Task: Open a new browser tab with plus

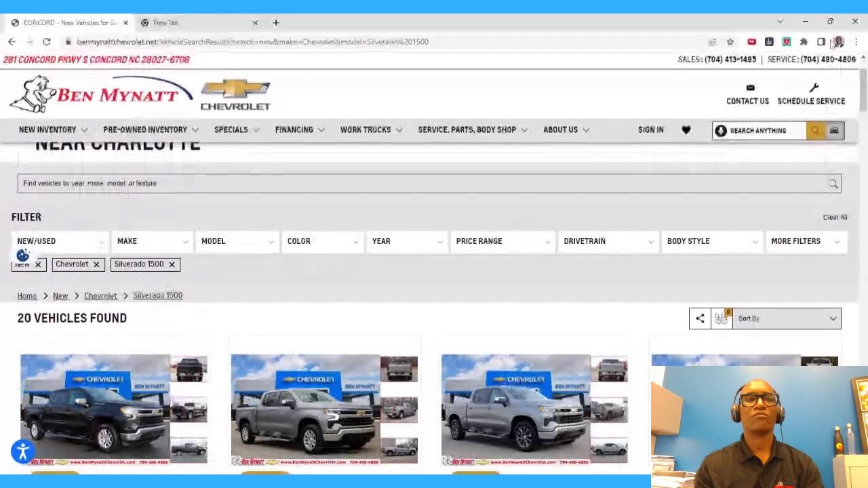Action: coord(276,22)
